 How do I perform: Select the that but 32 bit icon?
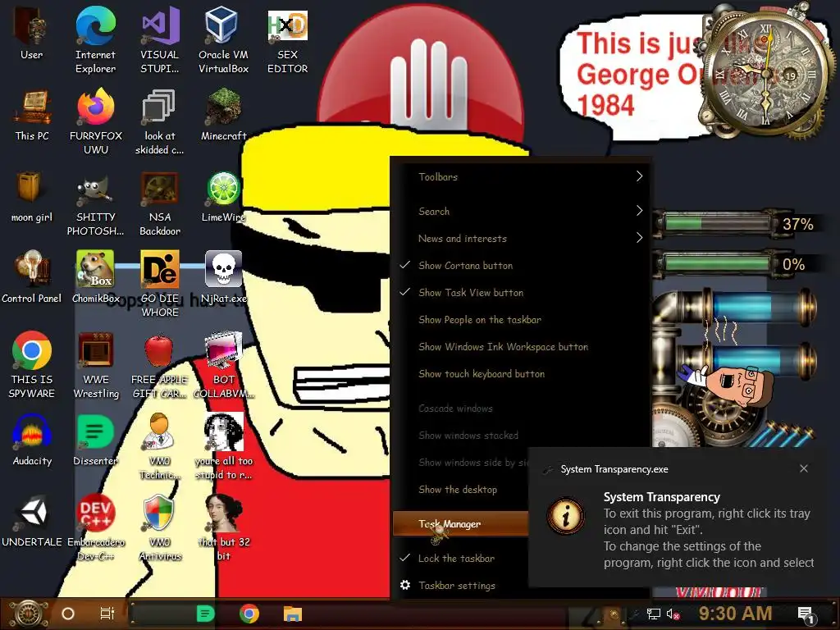click(x=224, y=527)
